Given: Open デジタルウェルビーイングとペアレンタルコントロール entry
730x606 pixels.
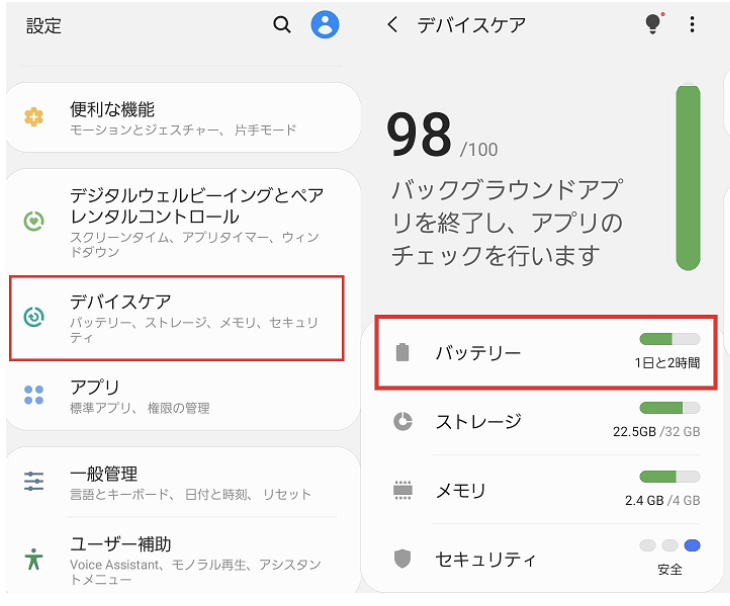Looking at the screenshot, I should [183, 222].
